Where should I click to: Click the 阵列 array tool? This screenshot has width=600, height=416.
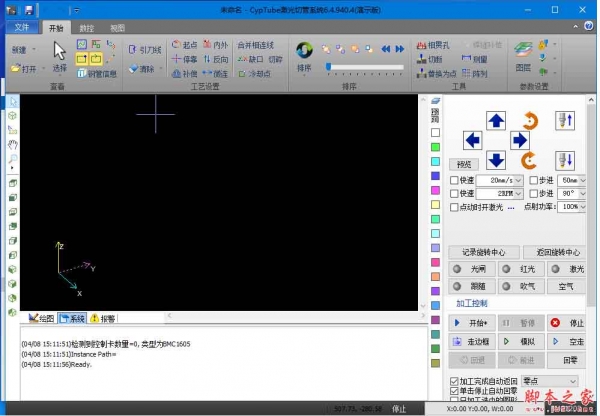(474, 73)
